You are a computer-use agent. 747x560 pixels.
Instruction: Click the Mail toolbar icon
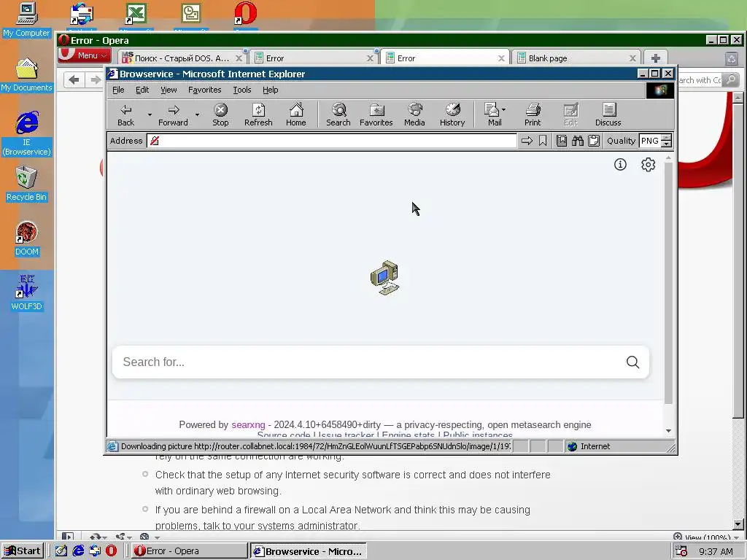pyautogui.click(x=492, y=114)
